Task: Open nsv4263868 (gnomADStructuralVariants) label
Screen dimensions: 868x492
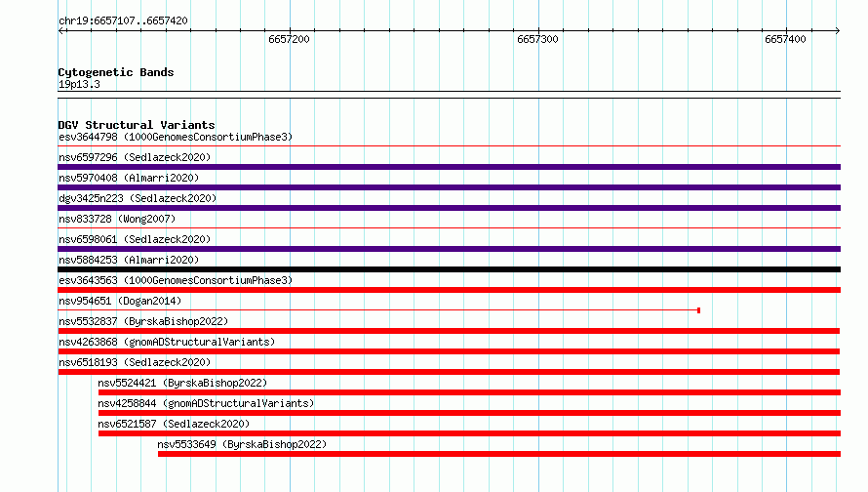Action: (x=167, y=342)
